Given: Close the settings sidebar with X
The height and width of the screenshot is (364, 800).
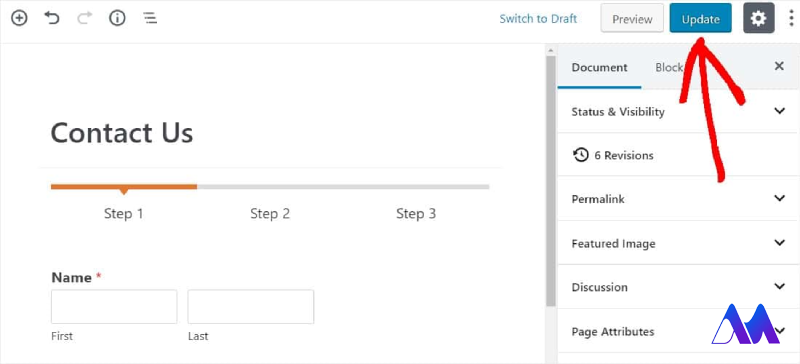Looking at the screenshot, I should (779, 66).
